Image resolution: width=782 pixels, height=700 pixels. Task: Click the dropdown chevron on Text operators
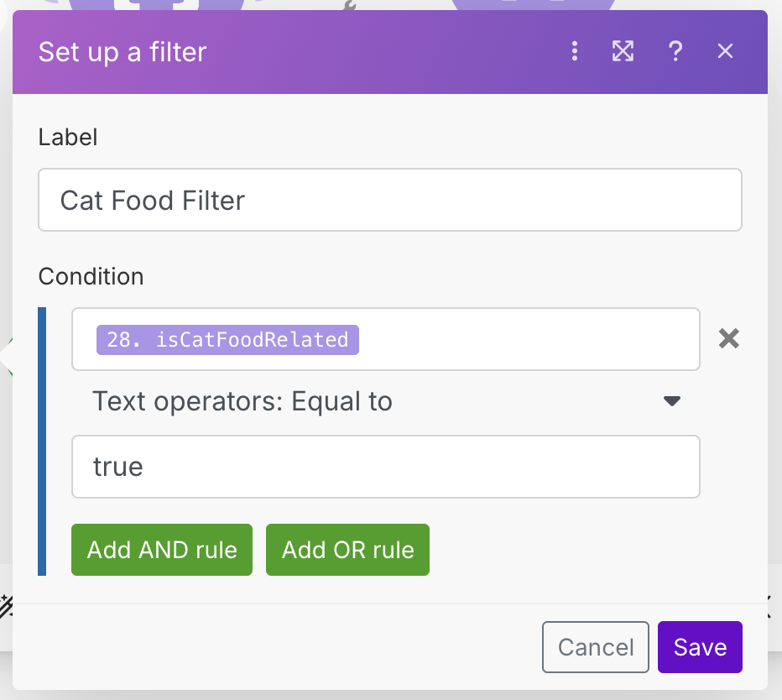pos(671,401)
